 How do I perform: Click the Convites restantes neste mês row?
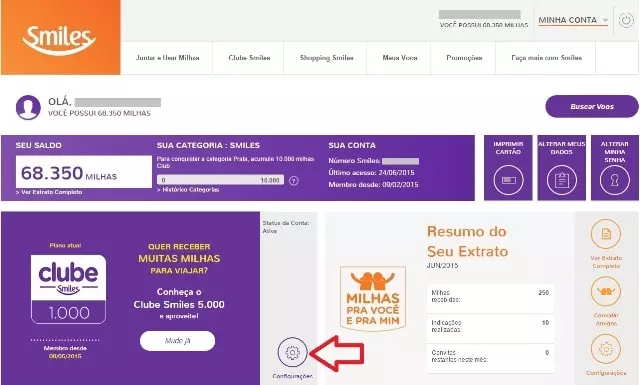(490, 358)
